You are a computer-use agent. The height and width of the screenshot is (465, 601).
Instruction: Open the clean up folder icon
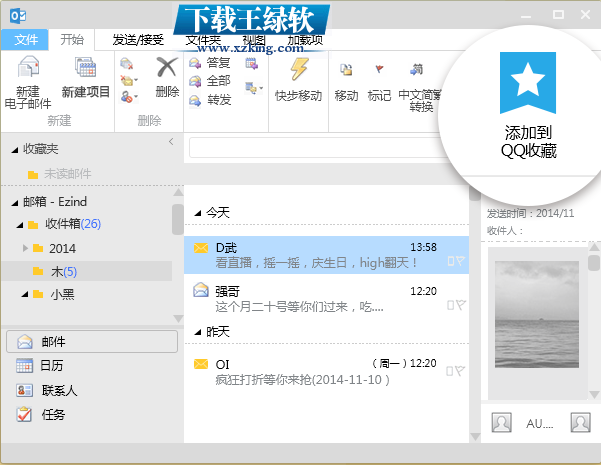tap(128, 81)
